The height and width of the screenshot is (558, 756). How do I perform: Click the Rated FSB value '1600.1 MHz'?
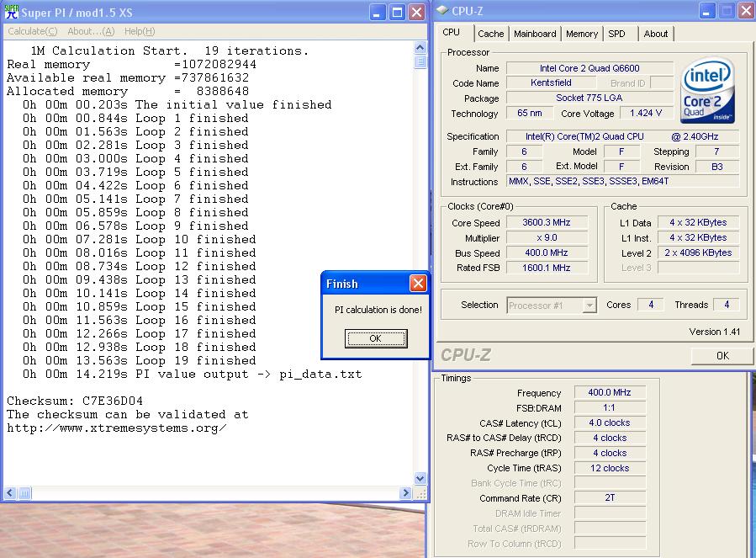[x=547, y=268]
